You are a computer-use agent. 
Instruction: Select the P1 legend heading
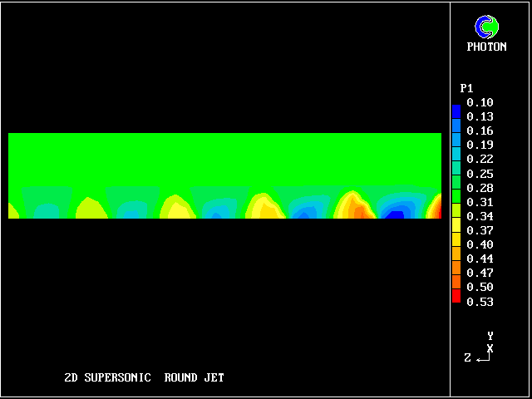tap(466, 88)
